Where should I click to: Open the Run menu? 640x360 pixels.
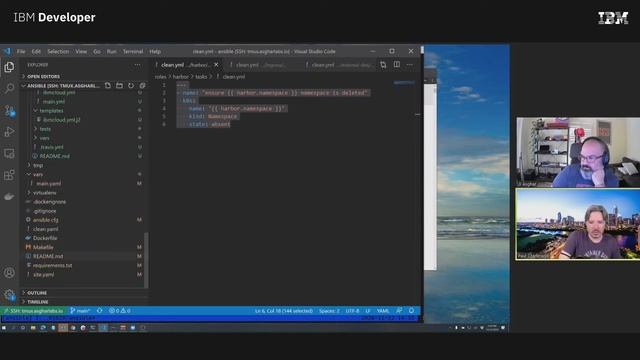tap(111, 51)
